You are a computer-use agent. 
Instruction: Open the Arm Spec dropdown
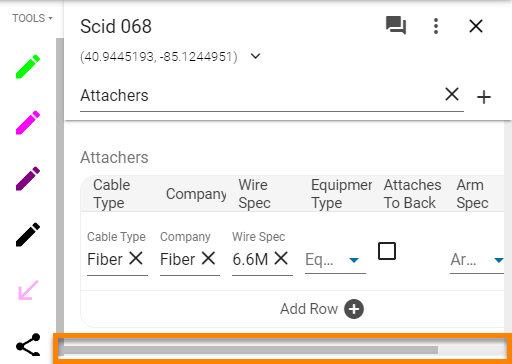coord(477,259)
